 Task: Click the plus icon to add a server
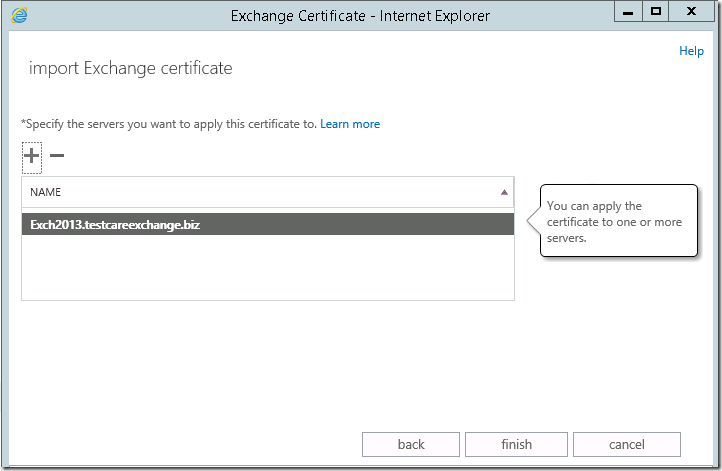(32, 156)
